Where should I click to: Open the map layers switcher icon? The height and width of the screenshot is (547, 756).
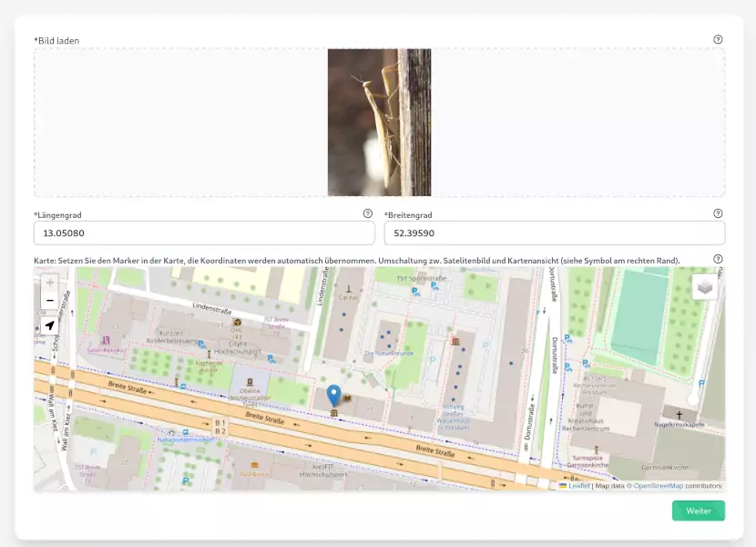(704, 287)
